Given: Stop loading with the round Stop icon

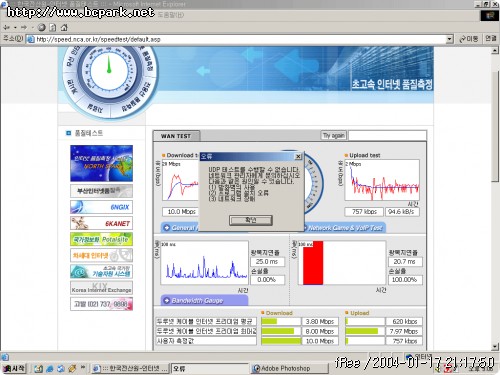Looking at the screenshot, I should click(x=42, y=27).
